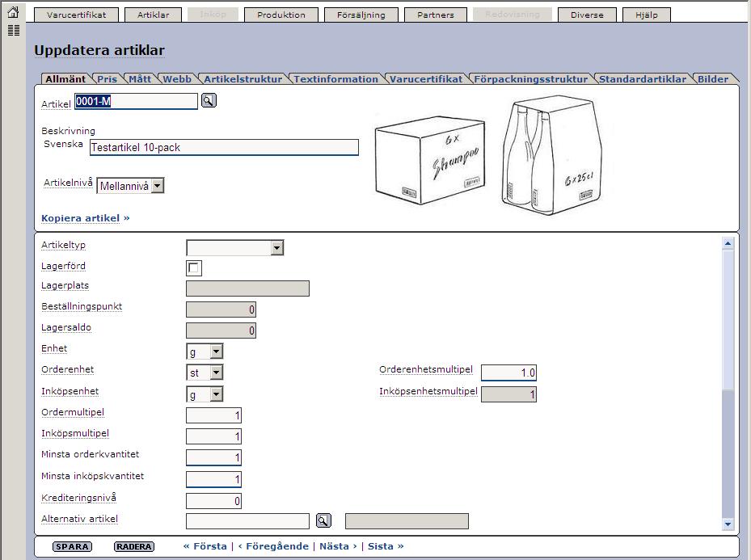
Task: Click the Uppdatera artiklar heading
Action: point(99,50)
